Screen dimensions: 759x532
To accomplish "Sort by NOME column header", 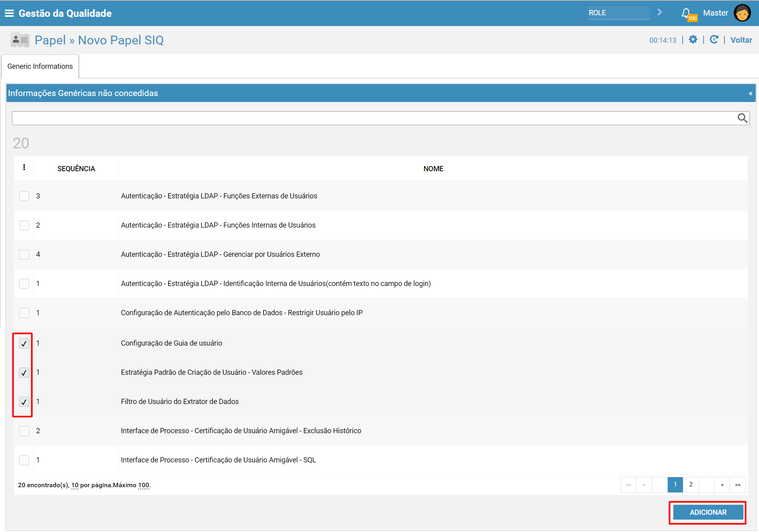I will 433,169.
